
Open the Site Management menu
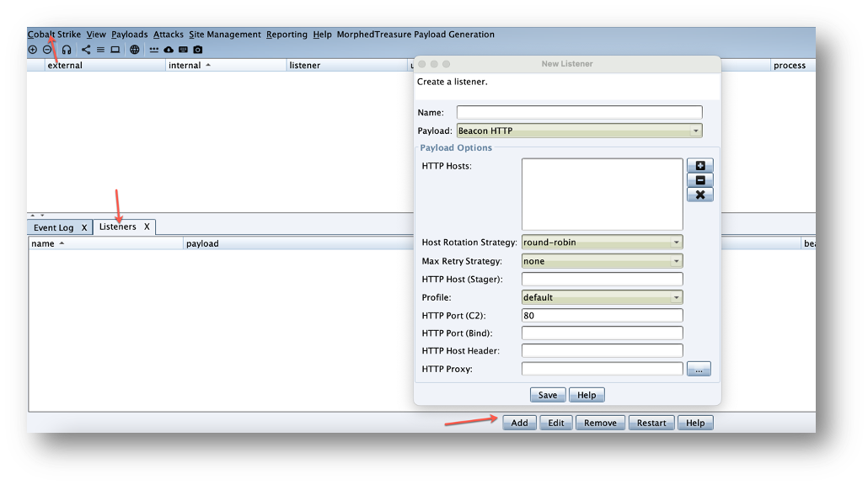click(x=225, y=35)
